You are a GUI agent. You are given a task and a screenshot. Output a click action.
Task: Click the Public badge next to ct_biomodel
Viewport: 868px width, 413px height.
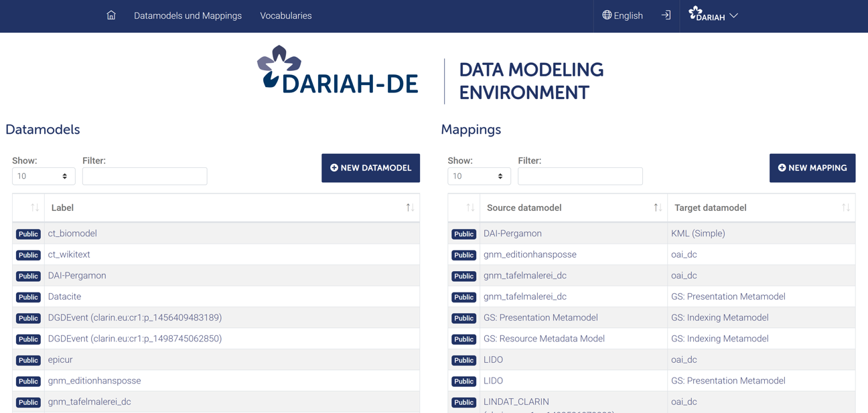(x=27, y=234)
